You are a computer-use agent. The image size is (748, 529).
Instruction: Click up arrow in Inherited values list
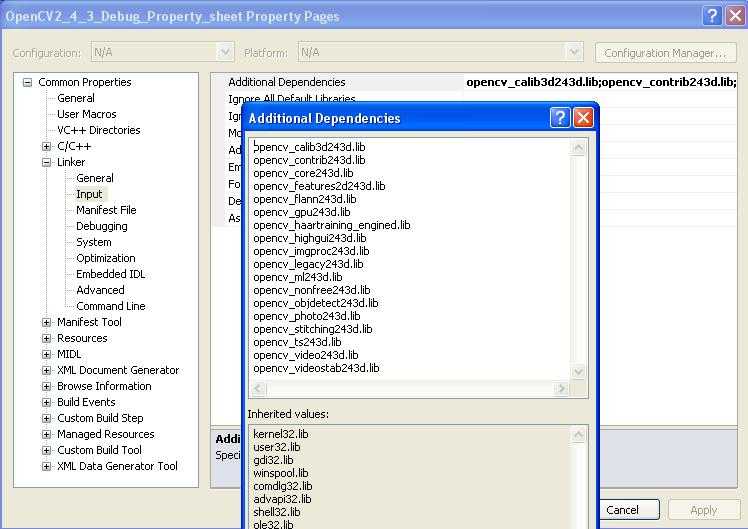(x=578, y=434)
